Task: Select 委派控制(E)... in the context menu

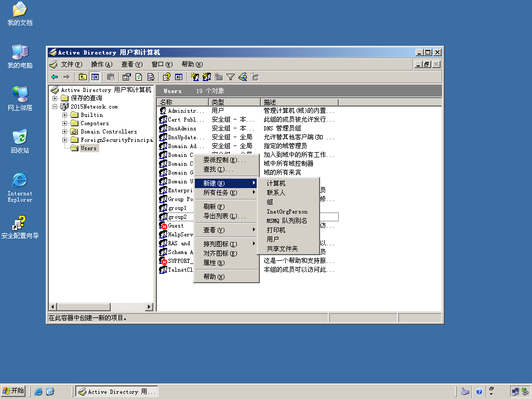Action: [x=227, y=160]
